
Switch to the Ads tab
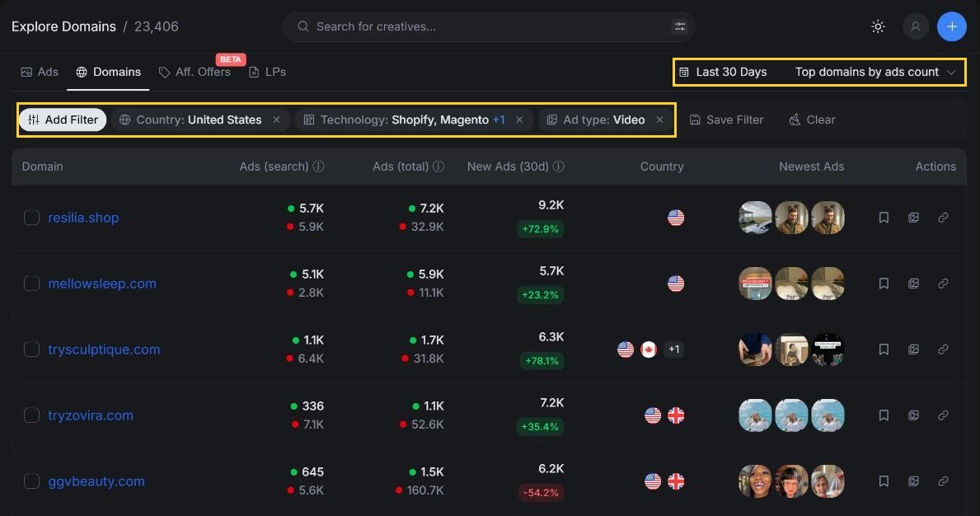(40, 72)
